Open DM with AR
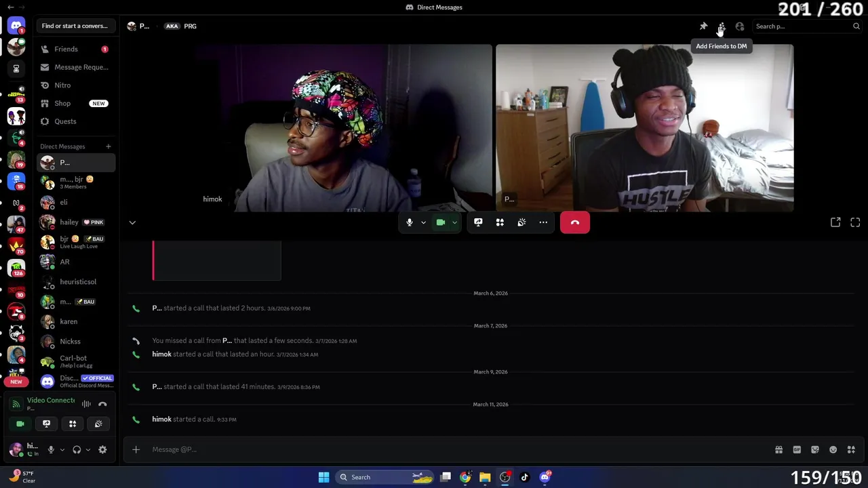This screenshot has width=868, height=488. [75, 262]
